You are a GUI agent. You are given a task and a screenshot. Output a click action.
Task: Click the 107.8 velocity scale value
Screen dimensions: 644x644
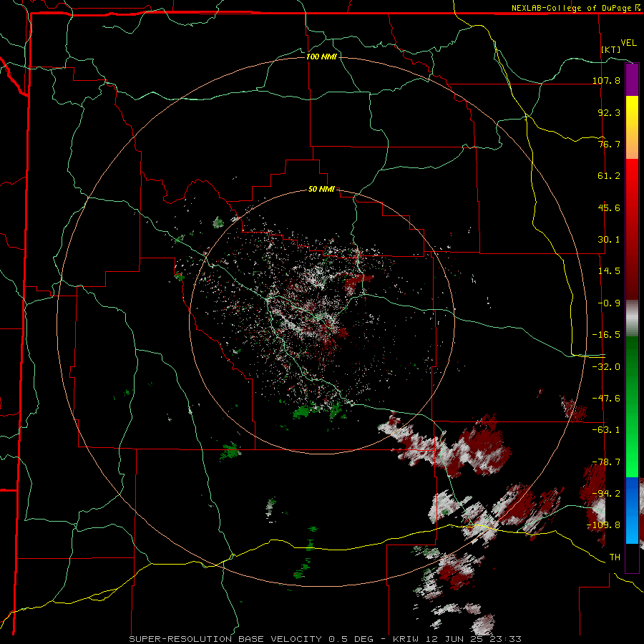(606, 80)
